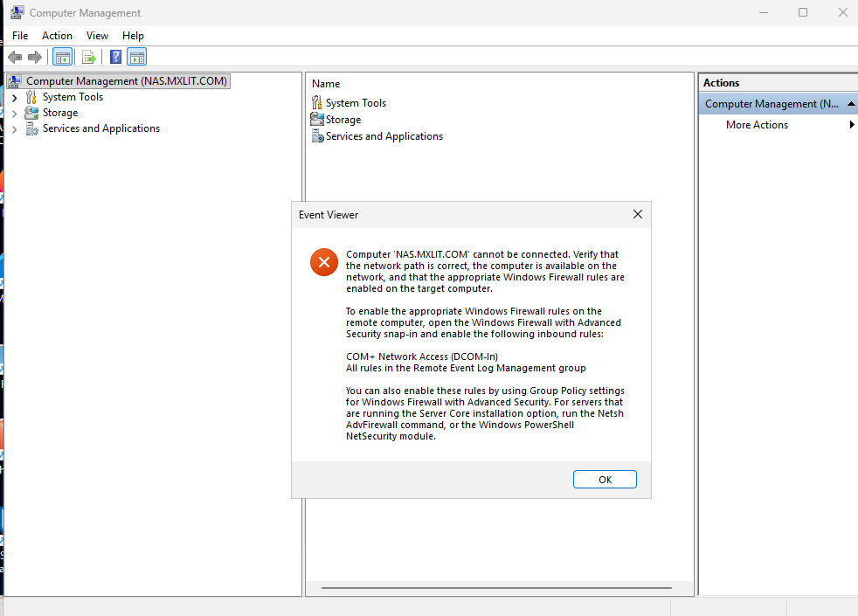Open Help via the question mark icon

click(x=115, y=58)
